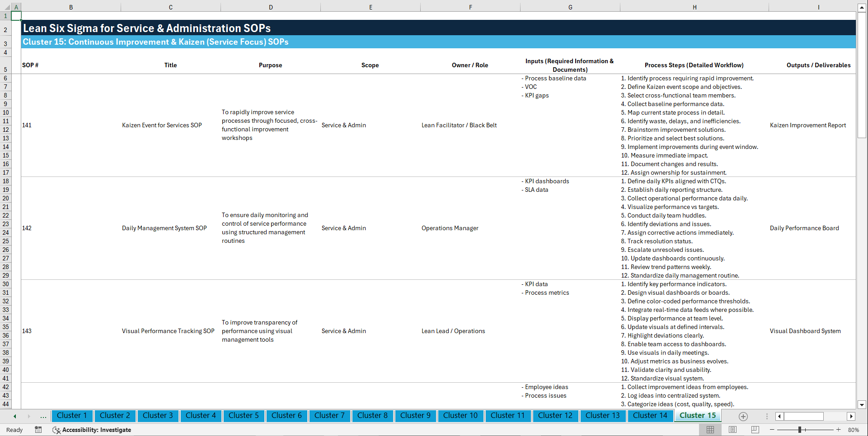Viewport: 868px width, 436px height.
Task: Select cell 'Visual Performance Tracking SOP'
Action: click(x=171, y=331)
